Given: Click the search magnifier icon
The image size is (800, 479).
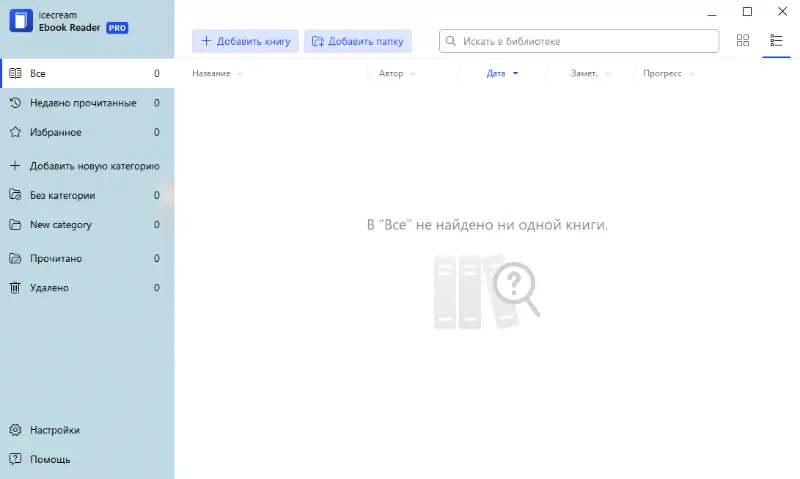Looking at the screenshot, I should (451, 41).
